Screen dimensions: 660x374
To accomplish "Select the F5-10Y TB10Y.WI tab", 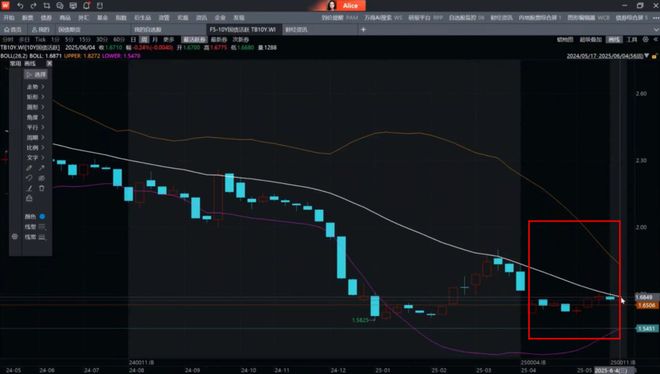I will coord(243,29).
